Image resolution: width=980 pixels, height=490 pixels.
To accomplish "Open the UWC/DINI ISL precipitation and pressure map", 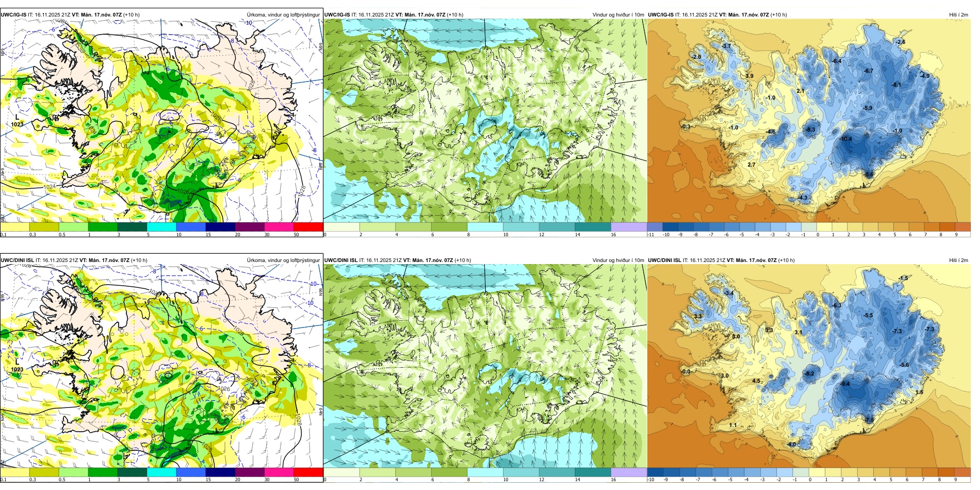I will pos(161,366).
